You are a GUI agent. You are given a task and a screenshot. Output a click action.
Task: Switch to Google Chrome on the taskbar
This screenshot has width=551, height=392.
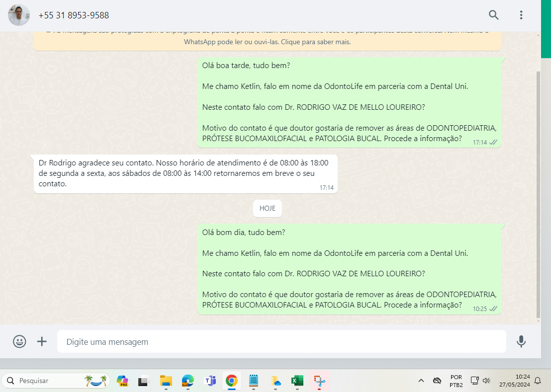coord(232,381)
